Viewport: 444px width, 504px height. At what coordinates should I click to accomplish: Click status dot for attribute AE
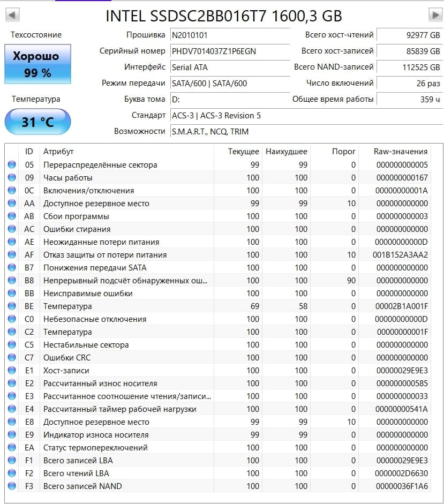pyautogui.click(x=12, y=242)
